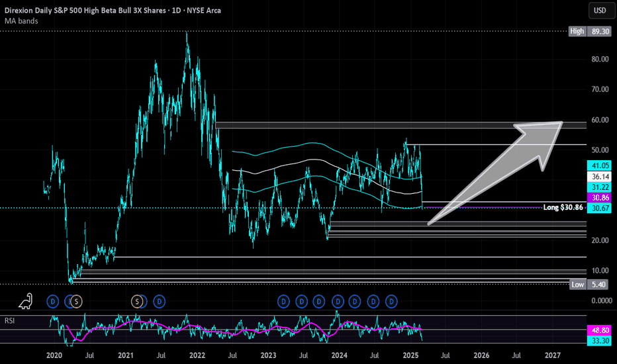Open the dividend D marker near June 2024
Image resolution: width=617 pixels, height=364 pixels.
(x=373, y=302)
